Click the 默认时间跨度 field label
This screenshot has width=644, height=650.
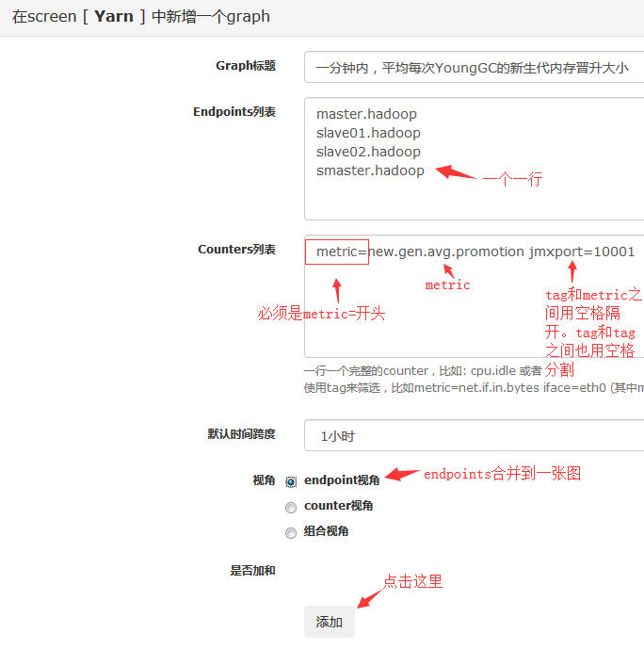tap(241, 434)
